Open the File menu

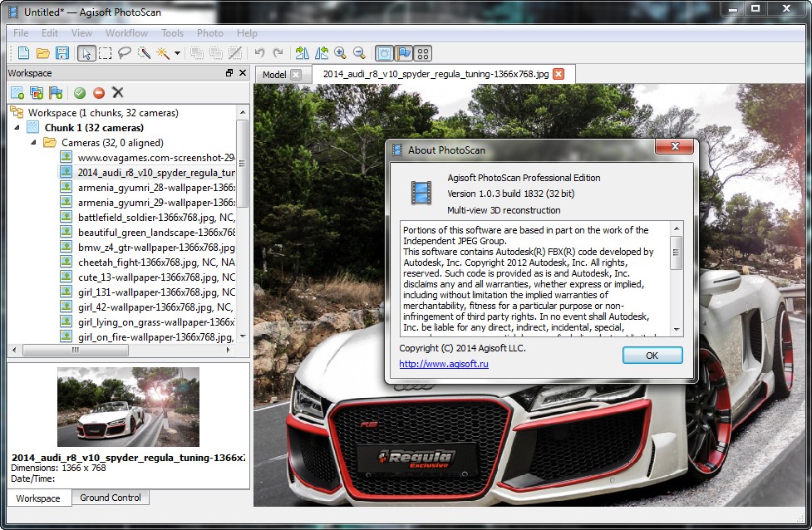pyautogui.click(x=21, y=33)
